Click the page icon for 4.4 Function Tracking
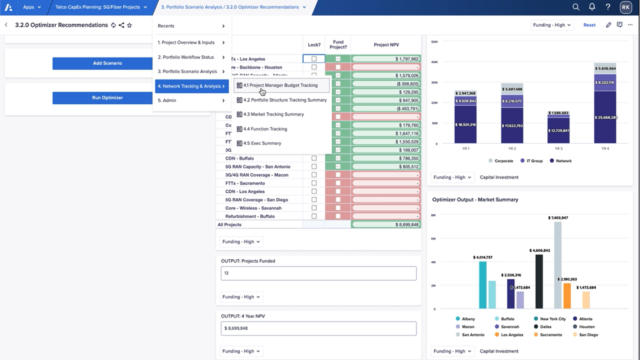 coord(240,129)
